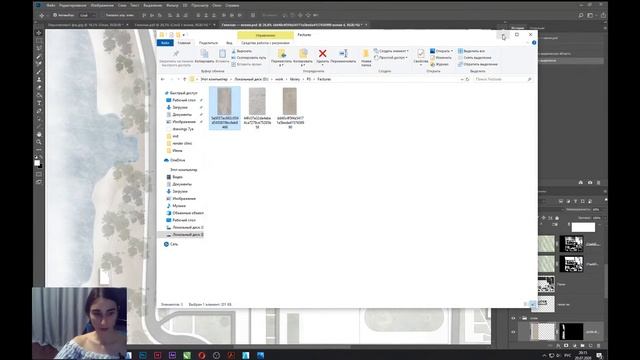Open Photoshop Фильтр menu
Image resolution: width=640 pixels, height=360 pixels.
click(x=172, y=6)
